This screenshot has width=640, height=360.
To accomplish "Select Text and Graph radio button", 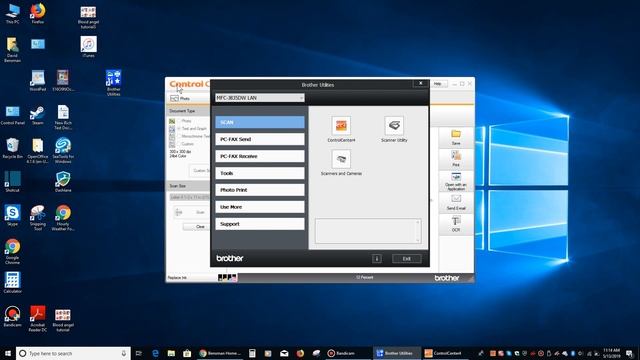I will pyautogui.click(x=179, y=129).
